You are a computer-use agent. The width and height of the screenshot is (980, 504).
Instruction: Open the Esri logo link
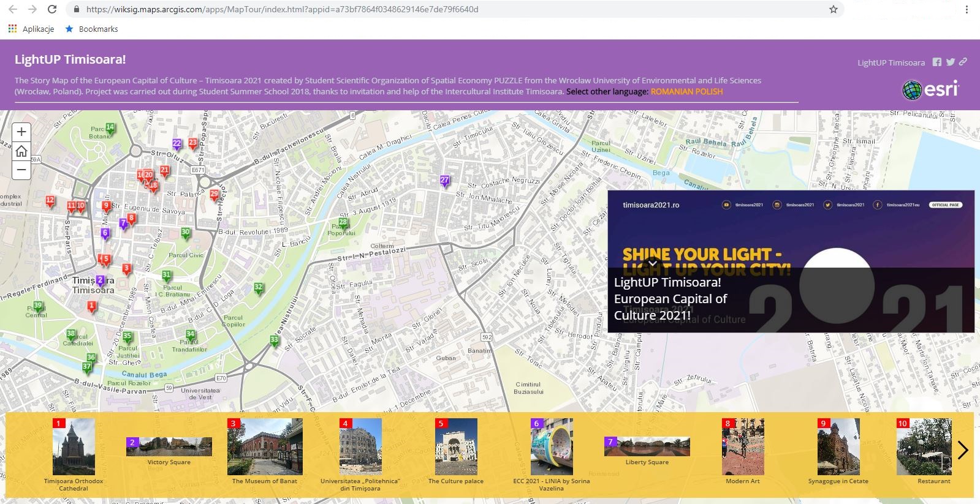930,89
